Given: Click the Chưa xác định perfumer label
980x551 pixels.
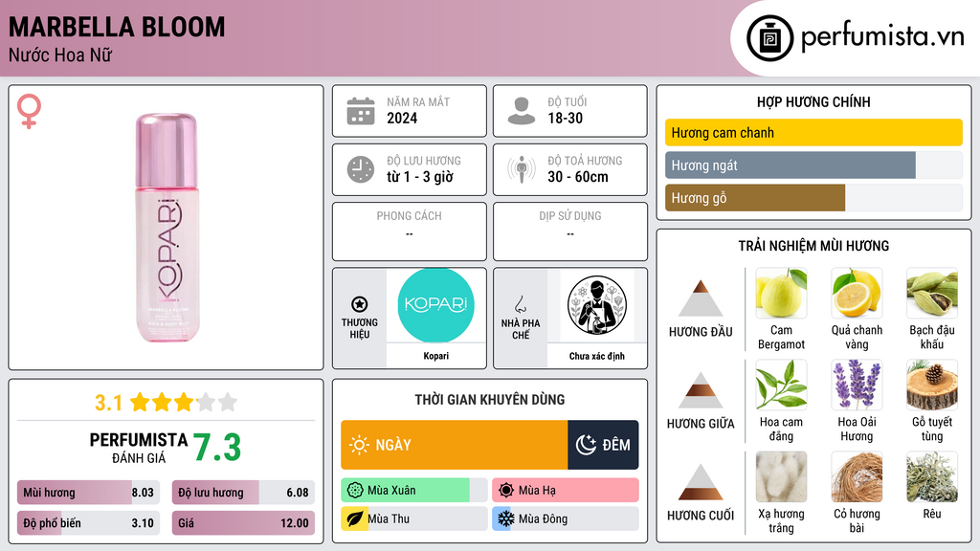Looking at the screenshot, I should (597, 356).
